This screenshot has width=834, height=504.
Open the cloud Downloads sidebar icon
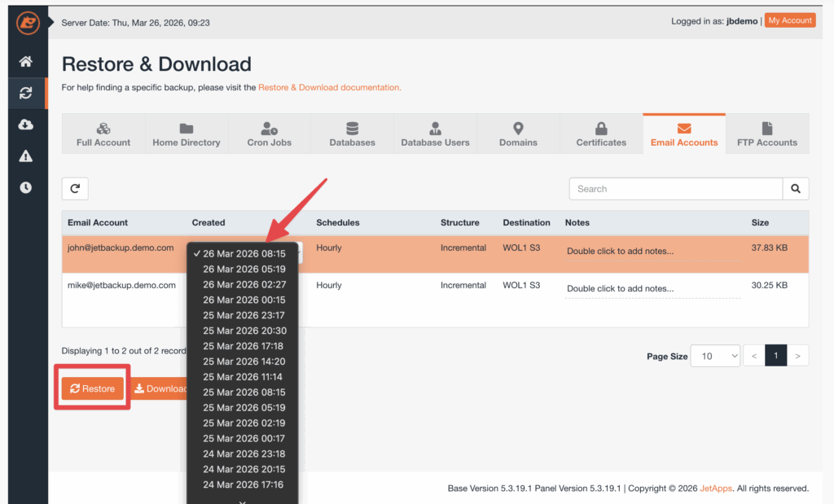(x=26, y=125)
